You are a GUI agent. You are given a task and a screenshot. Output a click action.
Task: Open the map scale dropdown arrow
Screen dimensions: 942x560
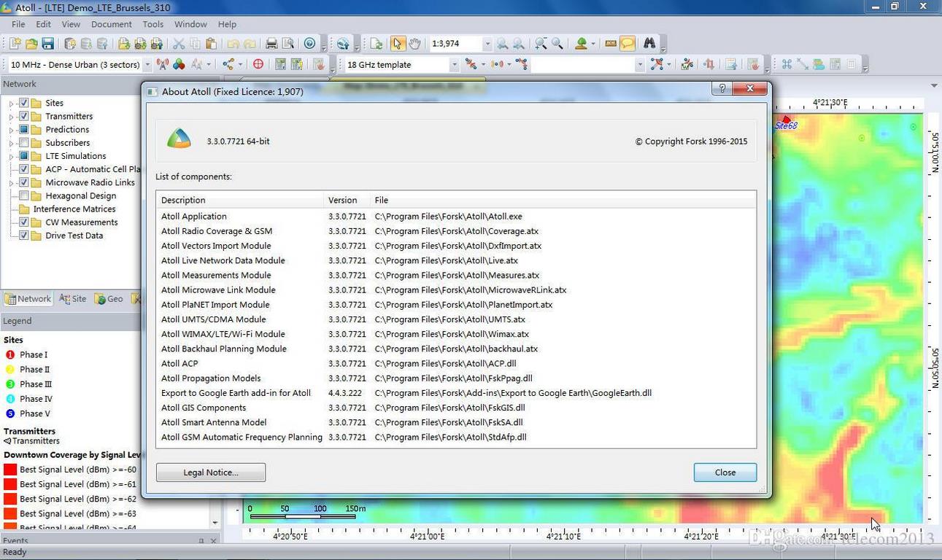(487, 44)
